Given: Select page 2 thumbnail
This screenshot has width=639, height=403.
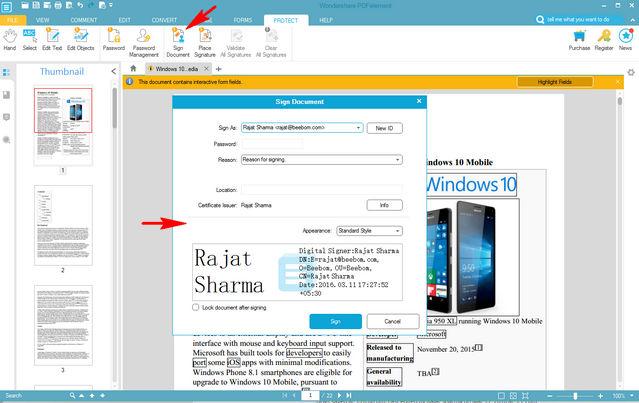Looking at the screenshot, I should 63,225.
